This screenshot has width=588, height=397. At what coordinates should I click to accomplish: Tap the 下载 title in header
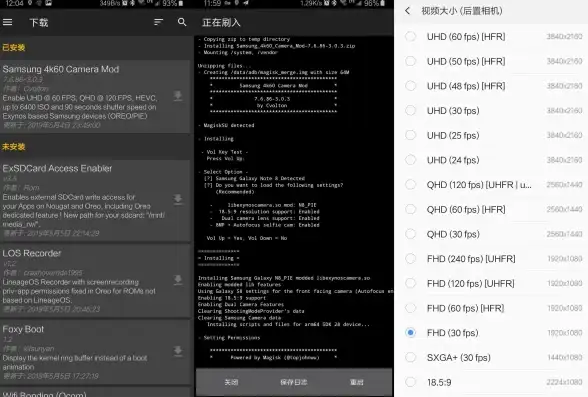point(39,22)
